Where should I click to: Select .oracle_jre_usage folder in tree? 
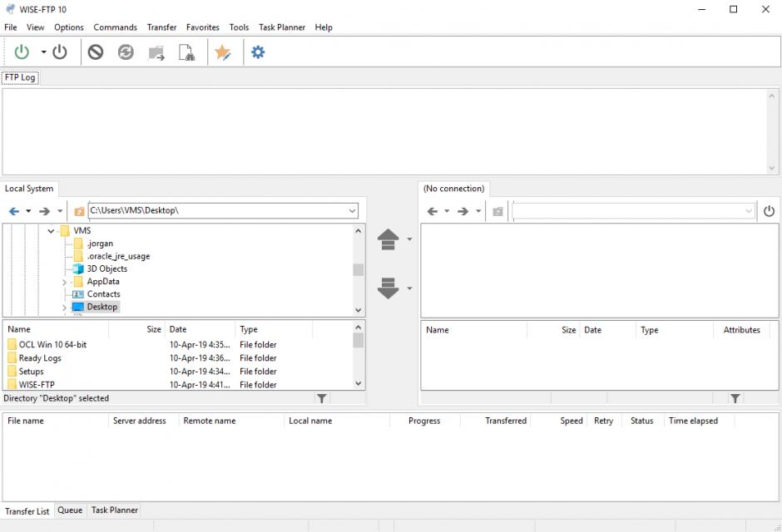[x=118, y=256]
